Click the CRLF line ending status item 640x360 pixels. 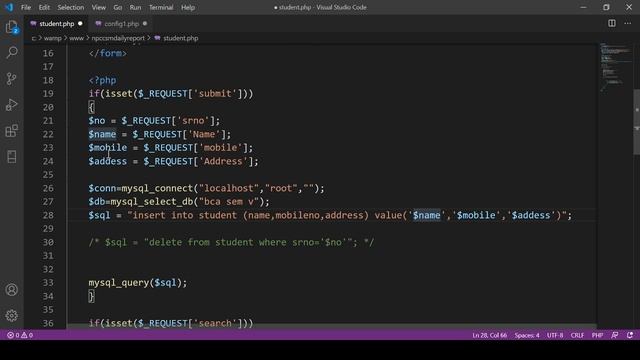click(577, 335)
